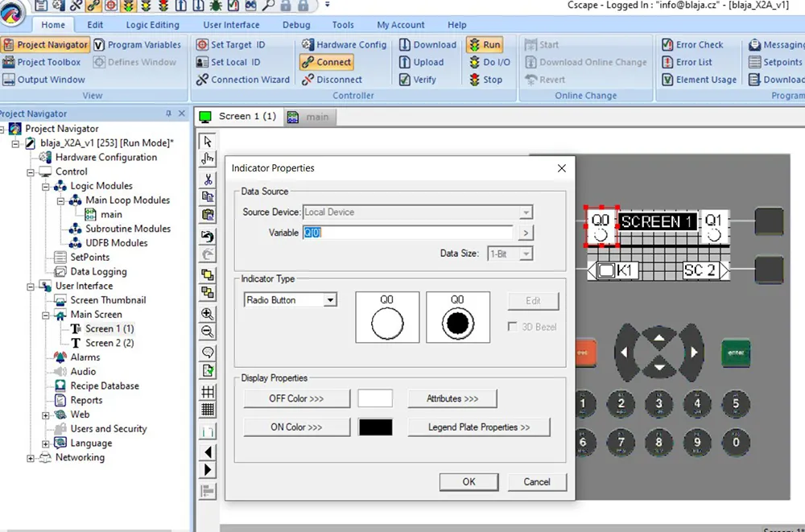Toggle Output Window view
Screen dimensions: 805x532
43,80
